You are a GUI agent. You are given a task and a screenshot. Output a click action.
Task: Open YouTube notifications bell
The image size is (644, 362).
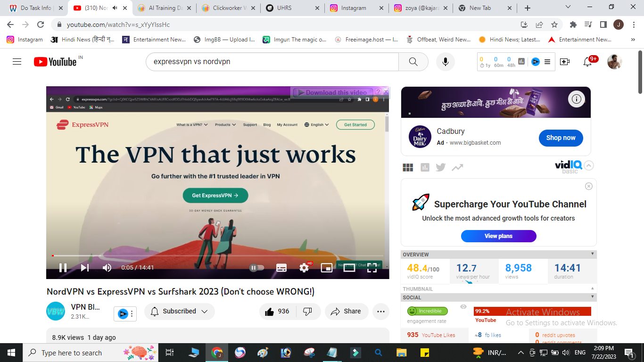(x=587, y=62)
